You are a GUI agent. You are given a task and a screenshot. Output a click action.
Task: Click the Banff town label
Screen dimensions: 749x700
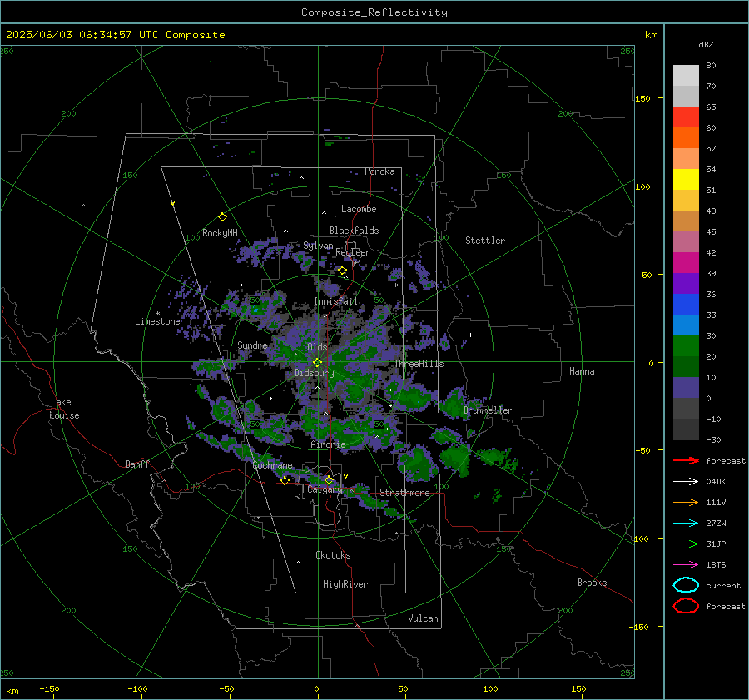click(x=137, y=464)
